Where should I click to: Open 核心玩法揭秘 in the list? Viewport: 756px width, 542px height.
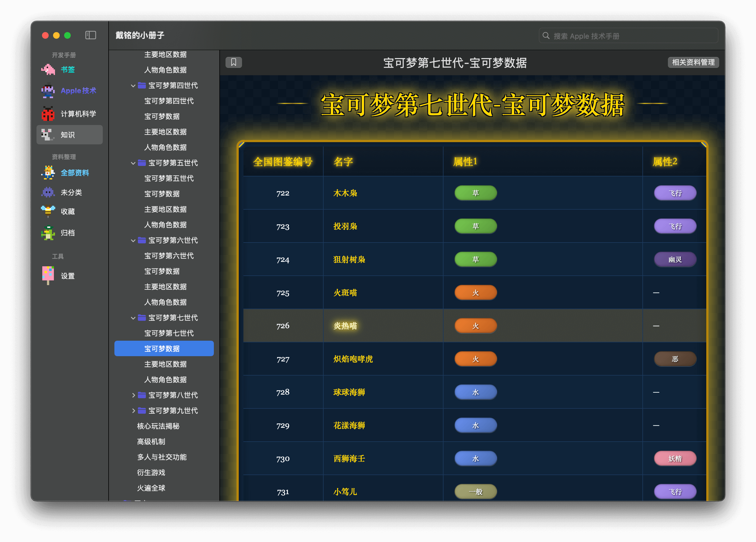158,426
